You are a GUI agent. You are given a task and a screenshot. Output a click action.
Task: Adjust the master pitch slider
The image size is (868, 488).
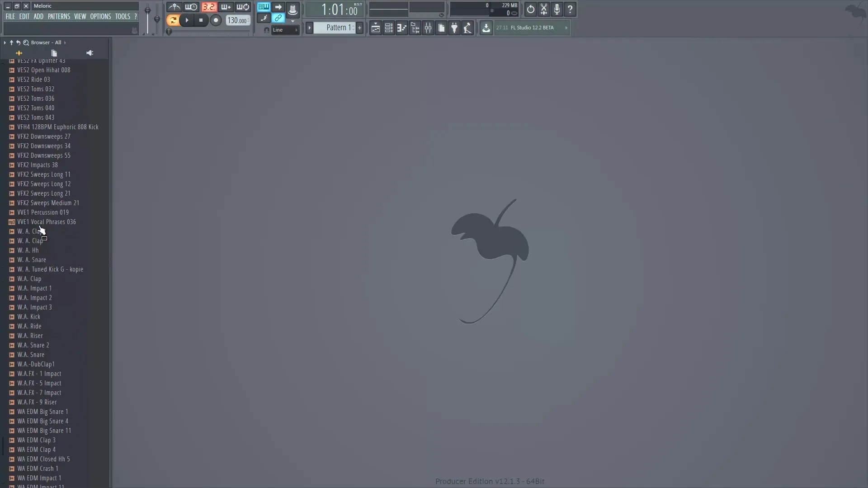(x=157, y=19)
